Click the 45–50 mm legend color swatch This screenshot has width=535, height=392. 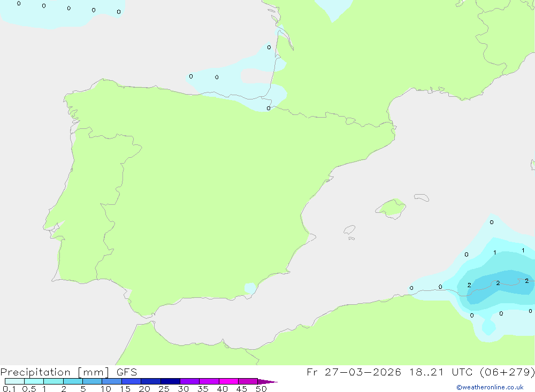coord(248,381)
